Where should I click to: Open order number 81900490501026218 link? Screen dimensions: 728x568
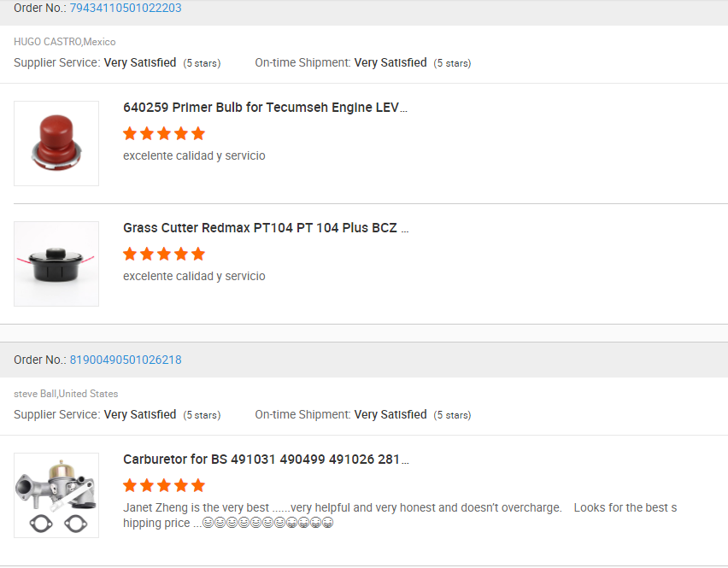point(125,360)
